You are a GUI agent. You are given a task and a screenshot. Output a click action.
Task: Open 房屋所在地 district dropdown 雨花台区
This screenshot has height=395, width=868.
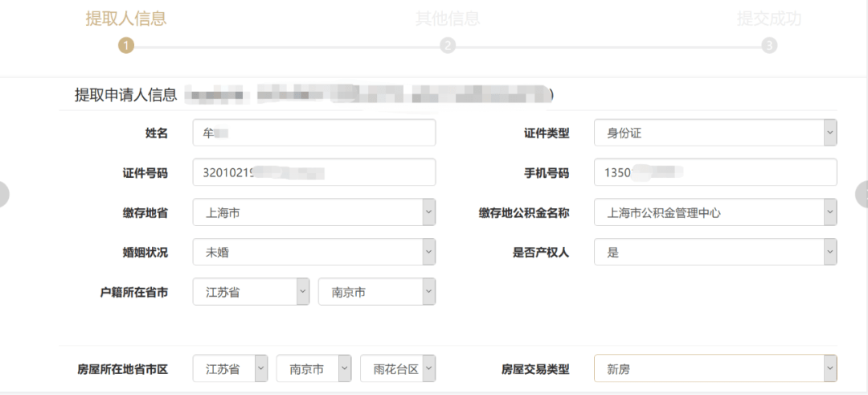[x=398, y=368]
